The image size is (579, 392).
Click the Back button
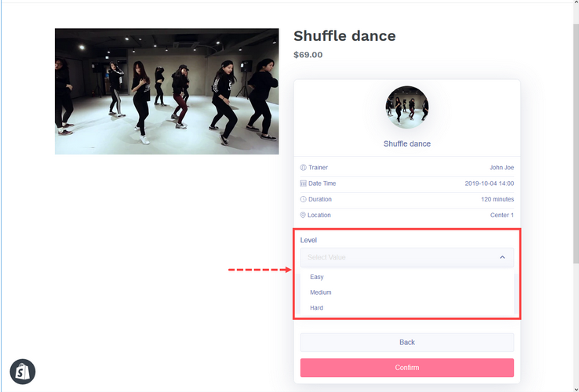click(407, 343)
